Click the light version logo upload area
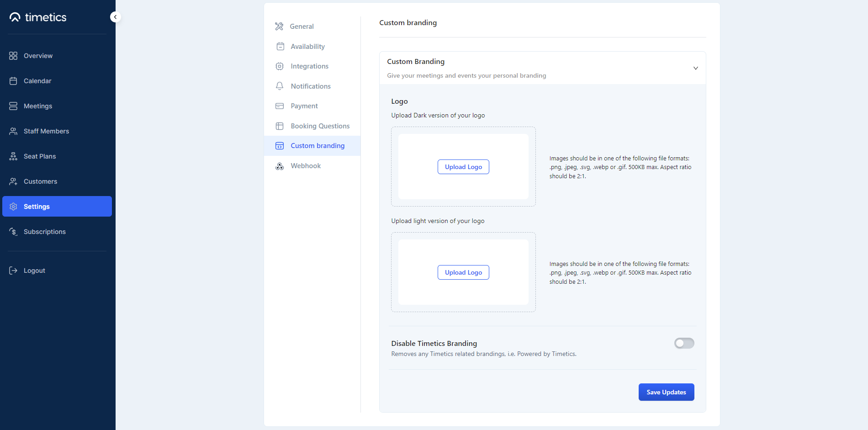The width and height of the screenshot is (868, 430). 463,272
